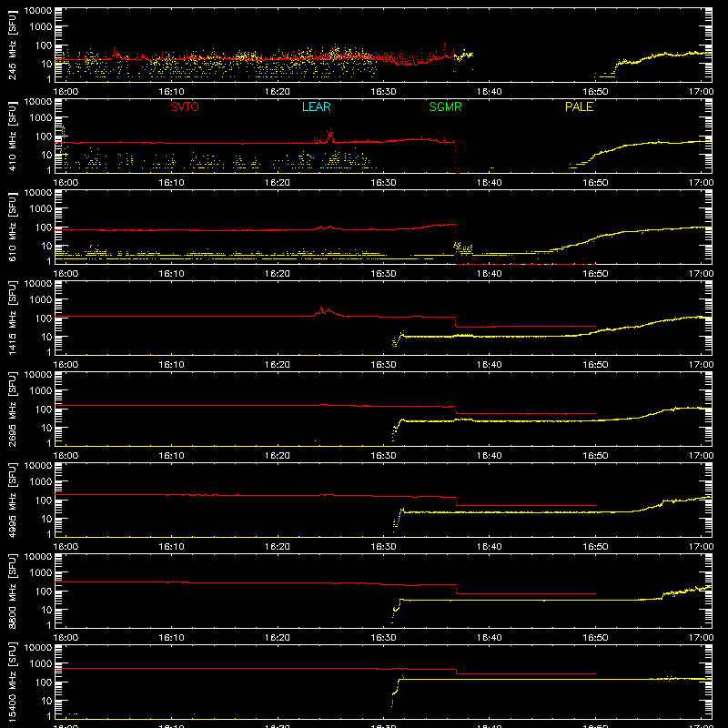Click the 16:30 time label of 610 MHz panel

pos(383,274)
